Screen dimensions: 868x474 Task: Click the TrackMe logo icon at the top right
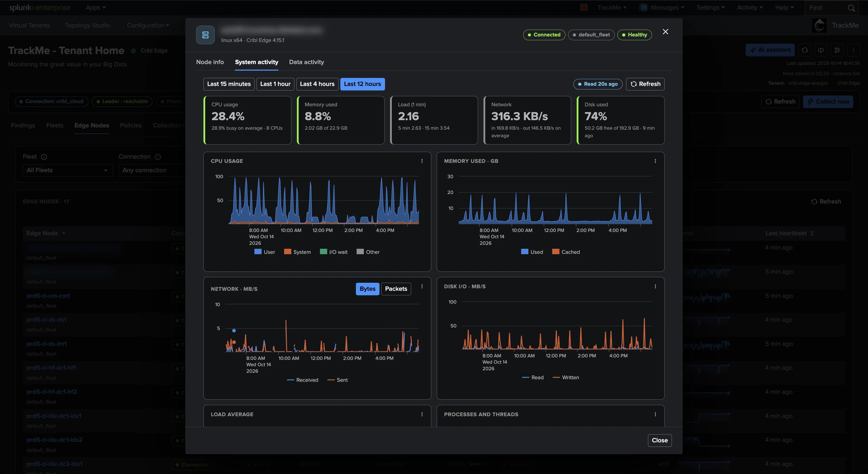pyautogui.click(x=820, y=26)
